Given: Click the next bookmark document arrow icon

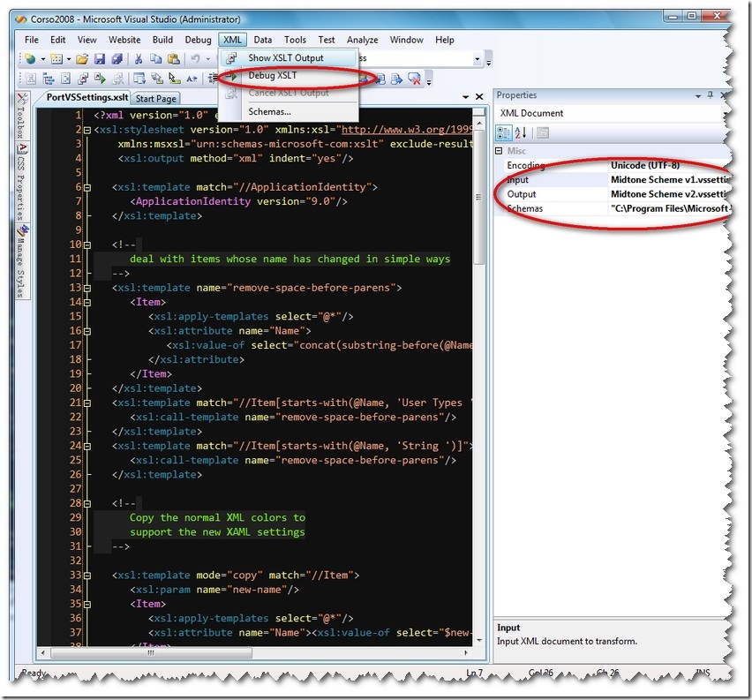Looking at the screenshot, I should pyautogui.click(x=396, y=79).
